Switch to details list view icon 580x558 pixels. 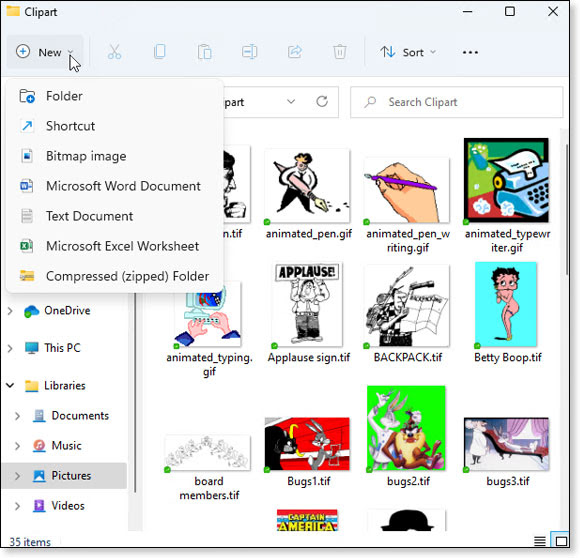click(540, 542)
